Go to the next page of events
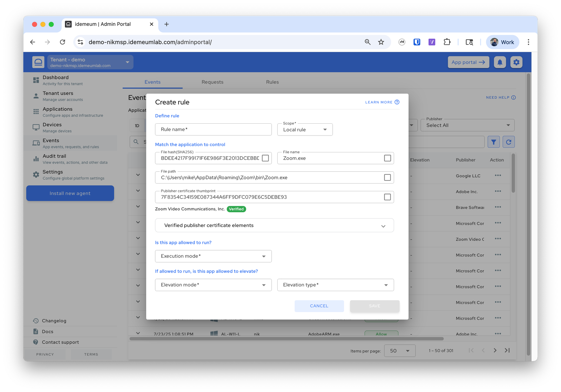561x392 pixels. click(495, 350)
